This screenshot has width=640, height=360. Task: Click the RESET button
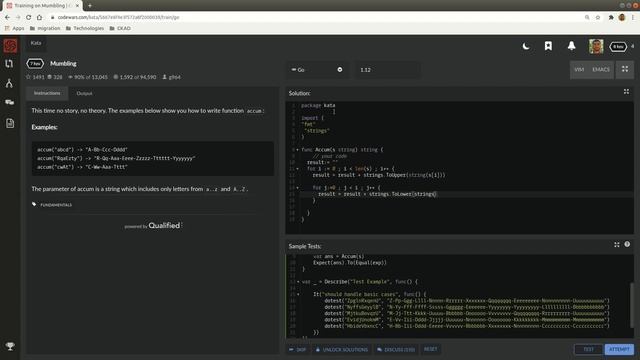[x=430, y=349]
